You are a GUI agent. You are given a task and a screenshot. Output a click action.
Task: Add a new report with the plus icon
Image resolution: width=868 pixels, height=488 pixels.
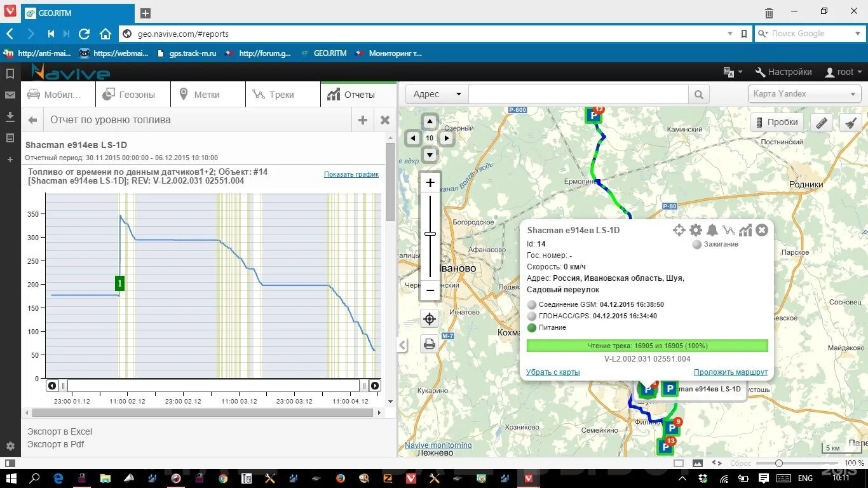(x=363, y=119)
